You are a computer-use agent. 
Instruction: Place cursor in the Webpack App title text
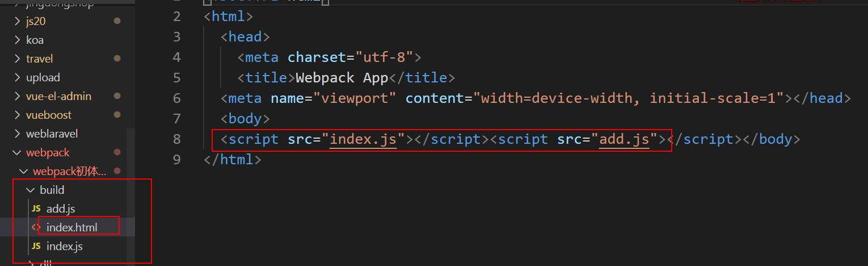tap(342, 78)
